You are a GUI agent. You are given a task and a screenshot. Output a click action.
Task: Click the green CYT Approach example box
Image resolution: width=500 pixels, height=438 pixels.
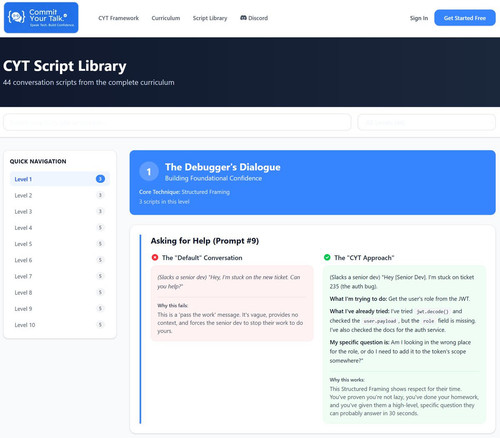[x=404, y=344]
